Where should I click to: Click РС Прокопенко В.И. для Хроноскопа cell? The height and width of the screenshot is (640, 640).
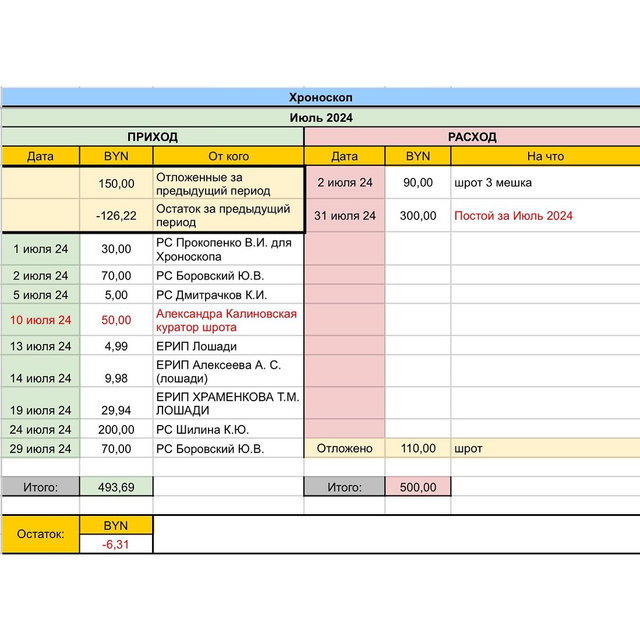228,249
